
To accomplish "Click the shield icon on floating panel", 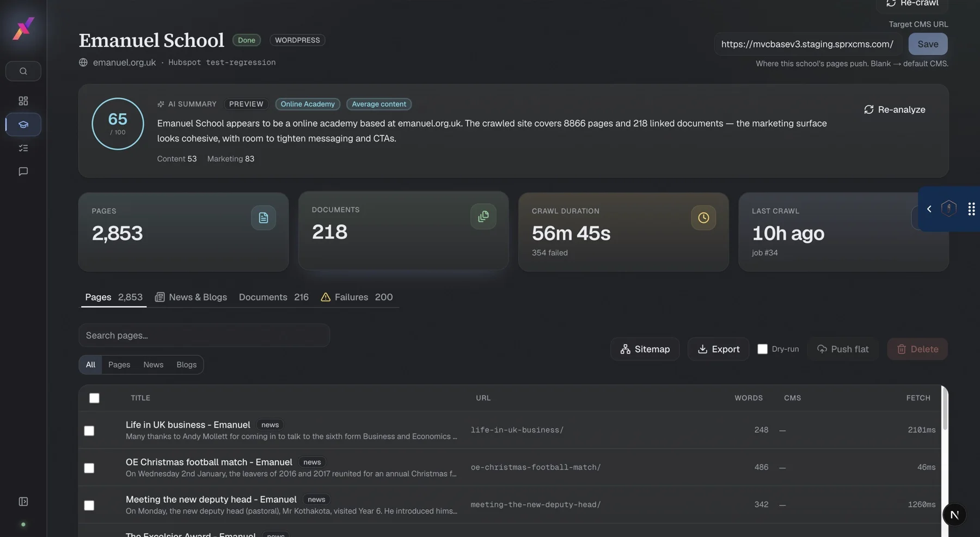I will 949,209.
